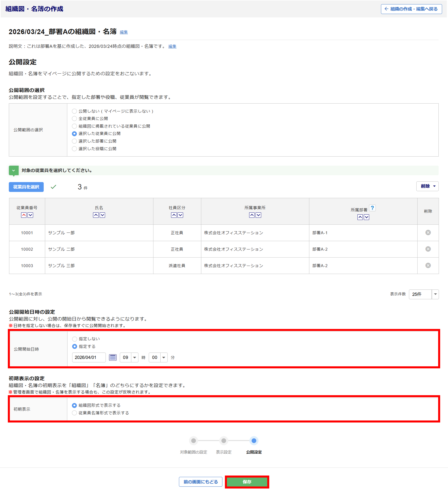Image resolution: width=448 pixels, height=495 pixels.
Task: Choose 従業員名簿形式で表示する option
Action: pos(74,413)
